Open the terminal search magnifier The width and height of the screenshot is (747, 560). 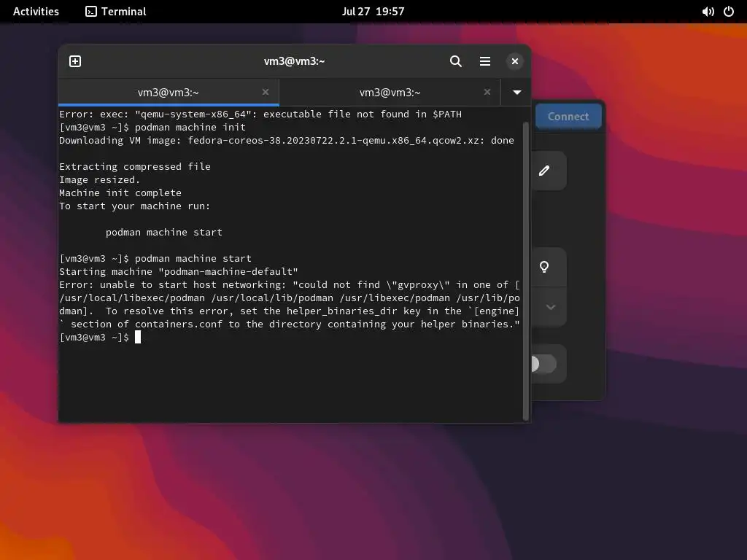pyautogui.click(x=455, y=61)
